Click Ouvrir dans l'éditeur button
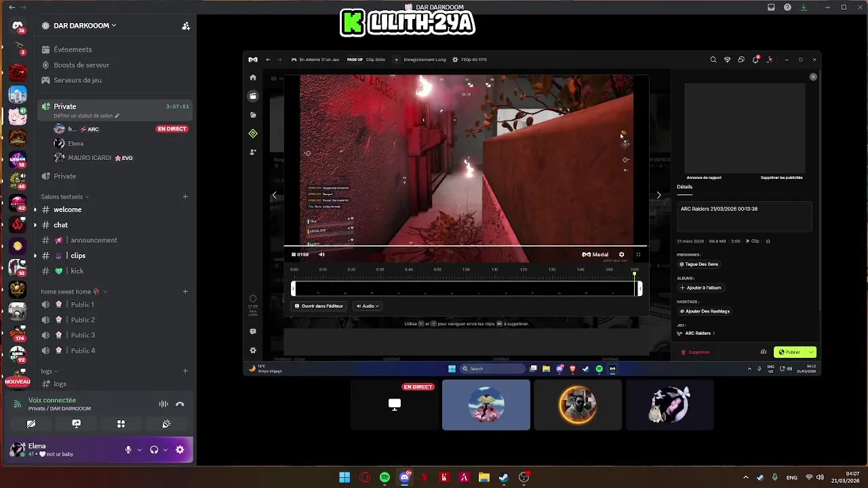The width and height of the screenshot is (868, 488). (x=319, y=306)
